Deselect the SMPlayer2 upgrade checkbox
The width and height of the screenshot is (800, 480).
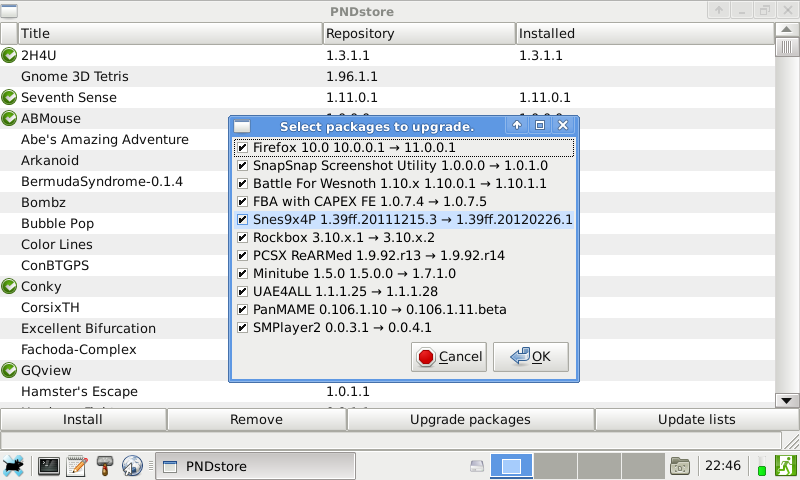tap(242, 328)
